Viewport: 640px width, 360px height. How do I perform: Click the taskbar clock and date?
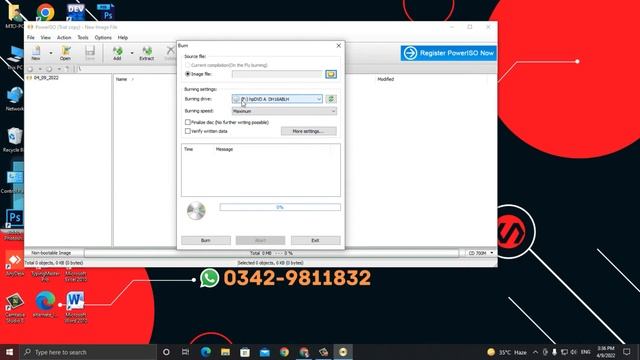pyautogui.click(x=606, y=352)
